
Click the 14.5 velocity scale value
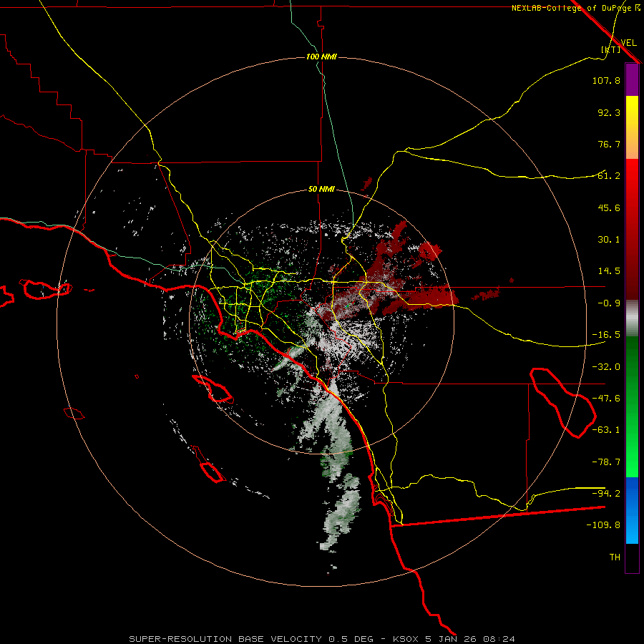609,271
